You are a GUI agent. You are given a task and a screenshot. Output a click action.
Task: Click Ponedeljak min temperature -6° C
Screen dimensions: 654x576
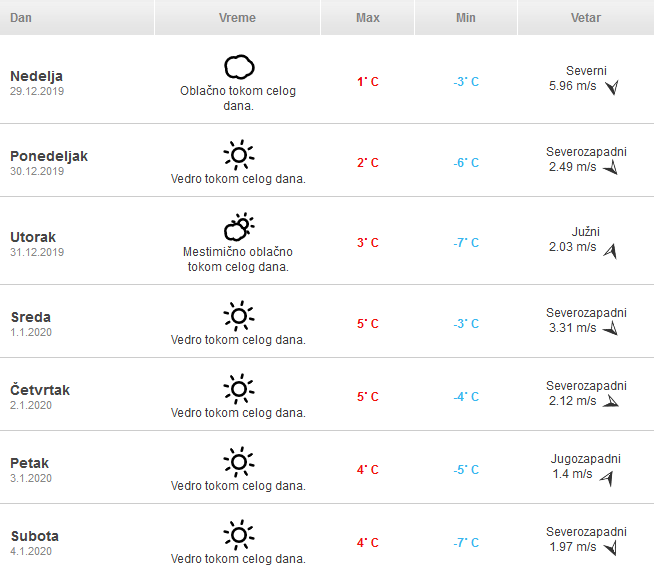pyautogui.click(x=466, y=163)
